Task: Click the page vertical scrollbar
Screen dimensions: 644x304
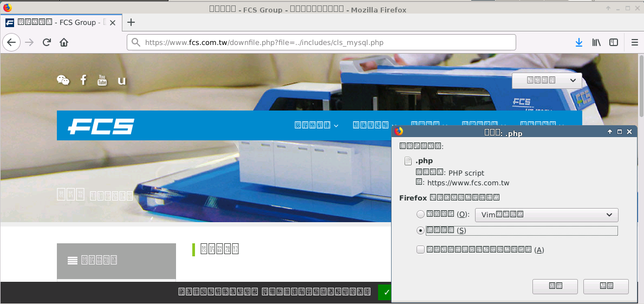Action: [x=641, y=85]
